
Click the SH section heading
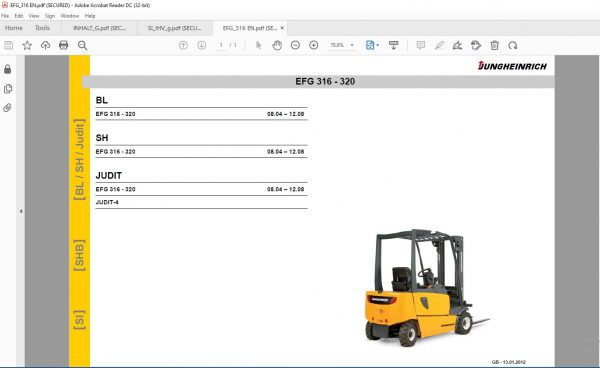tap(102, 138)
